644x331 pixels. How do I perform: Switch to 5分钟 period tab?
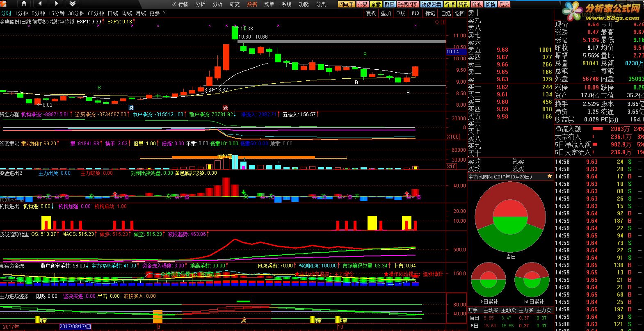pos(38,13)
